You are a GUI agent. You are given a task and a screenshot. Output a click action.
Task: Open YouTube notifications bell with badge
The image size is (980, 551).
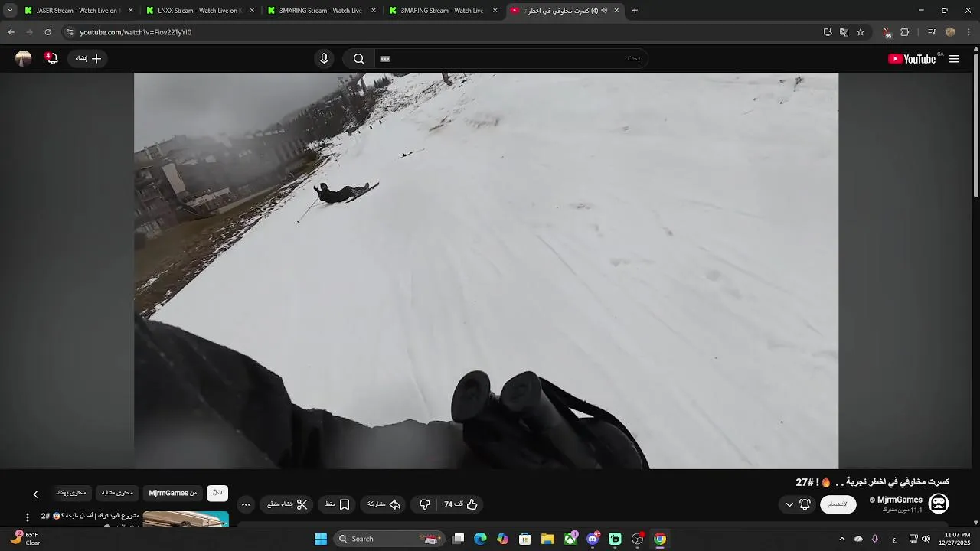pyautogui.click(x=51, y=58)
